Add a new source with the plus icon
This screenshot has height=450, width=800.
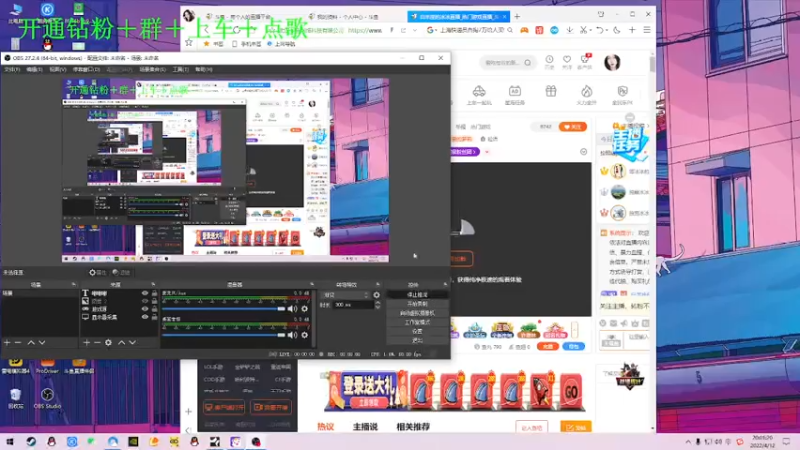[86, 342]
